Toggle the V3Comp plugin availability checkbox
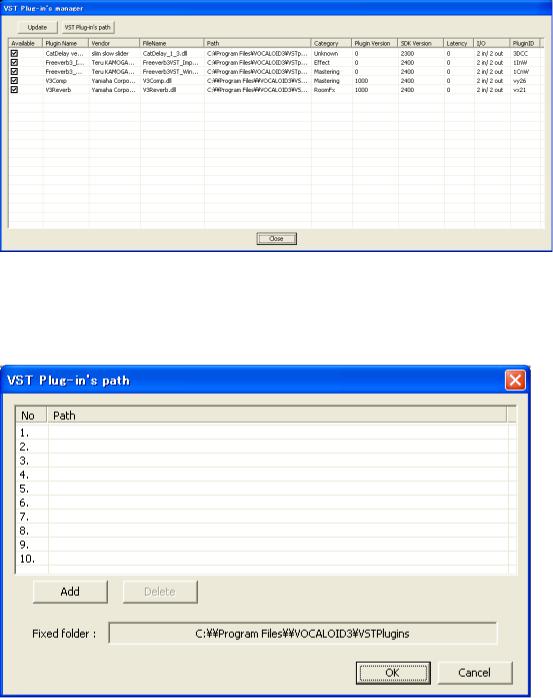Screen dimensions: 553x698 (x=14, y=81)
